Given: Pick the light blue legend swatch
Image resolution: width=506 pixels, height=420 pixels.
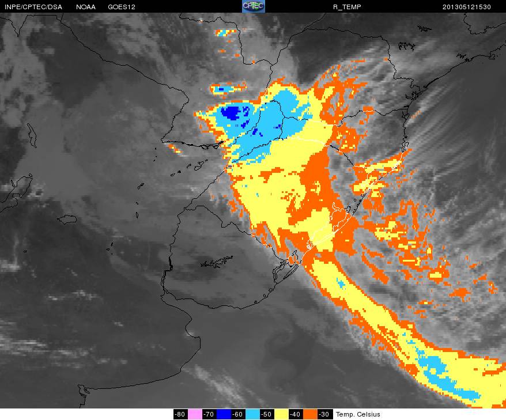Looking at the screenshot, I should click(x=252, y=414).
